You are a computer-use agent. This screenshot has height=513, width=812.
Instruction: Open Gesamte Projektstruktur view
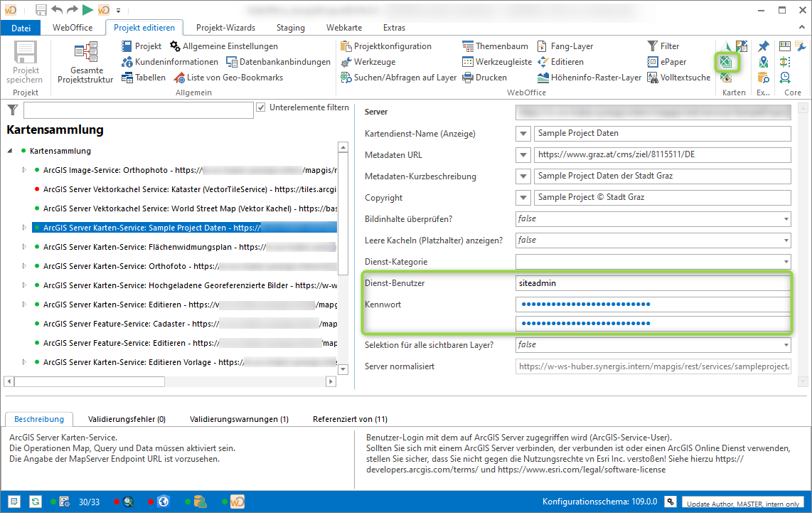(x=86, y=63)
